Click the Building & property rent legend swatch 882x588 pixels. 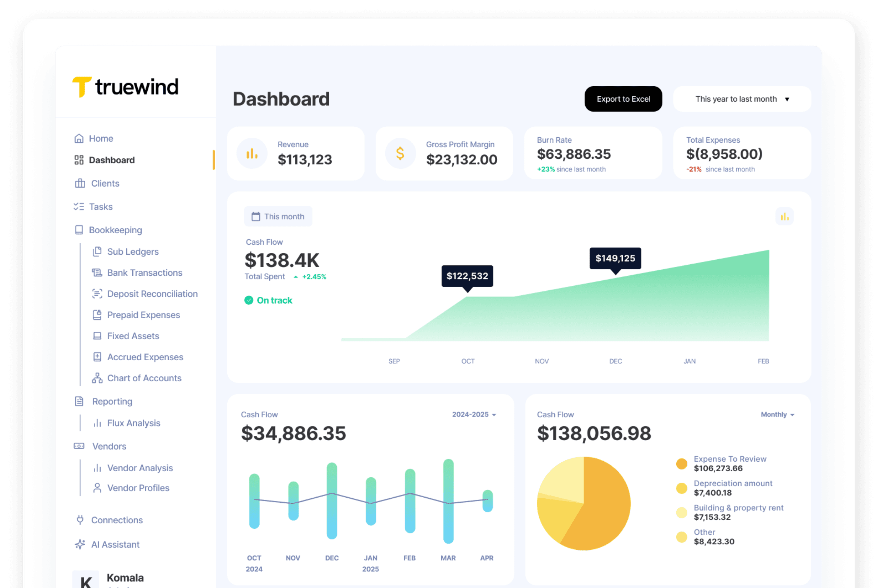pyautogui.click(x=681, y=512)
